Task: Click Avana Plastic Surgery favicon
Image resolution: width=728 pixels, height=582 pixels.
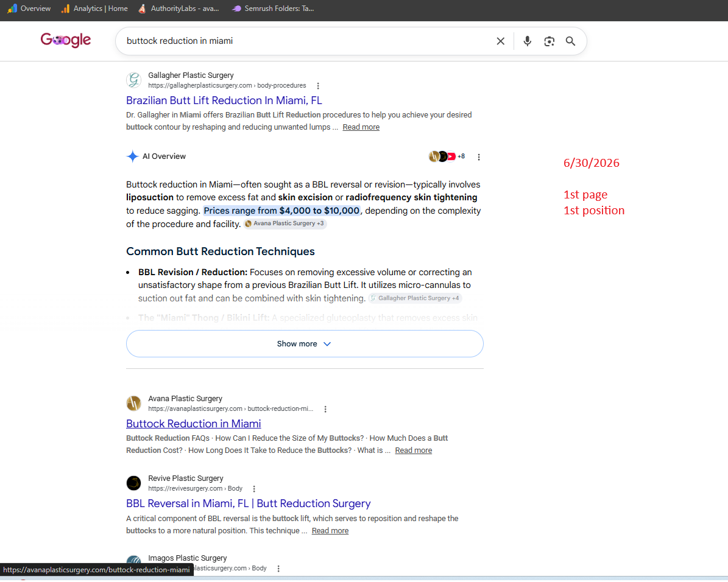Action: coord(133,403)
